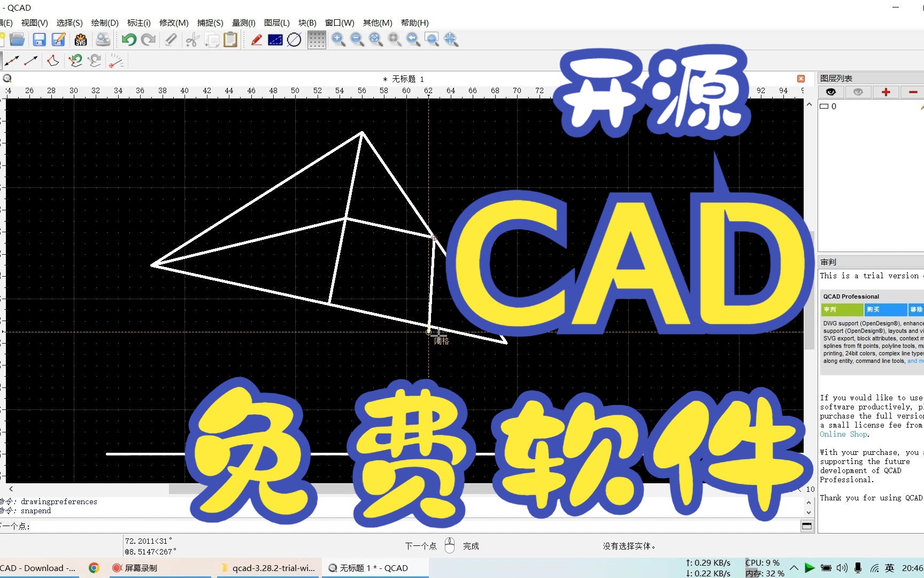Image resolution: width=924 pixels, height=578 pixels.
Task: Click the command history scroll down arrow
Action: click(x=808, y=512)
